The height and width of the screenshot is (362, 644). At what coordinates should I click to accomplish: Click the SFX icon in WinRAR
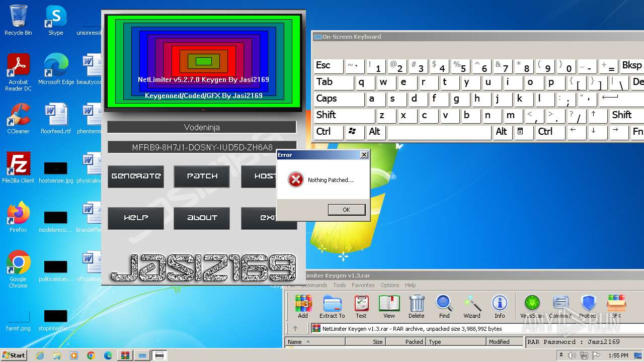(x=616, y=306)
